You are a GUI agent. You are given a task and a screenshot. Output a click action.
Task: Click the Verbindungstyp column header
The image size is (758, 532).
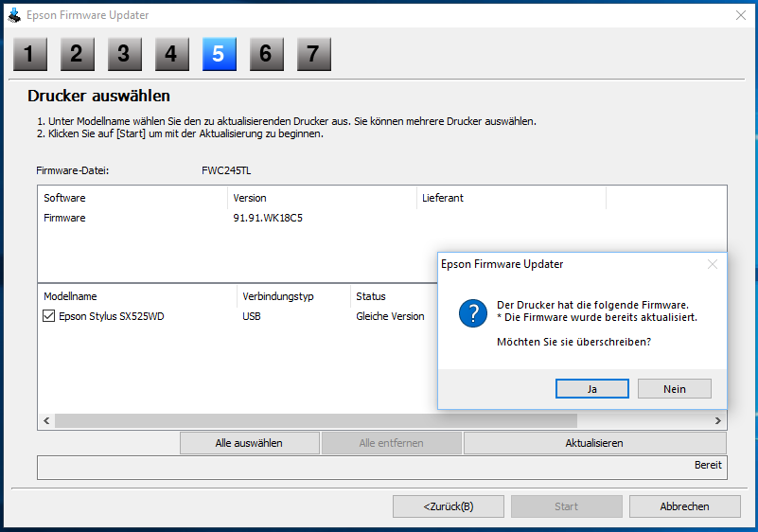(x=294, y=296)
